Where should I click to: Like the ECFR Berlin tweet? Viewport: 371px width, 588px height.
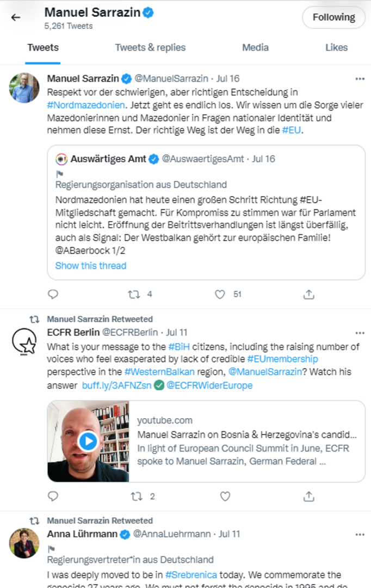click(225, 497)
